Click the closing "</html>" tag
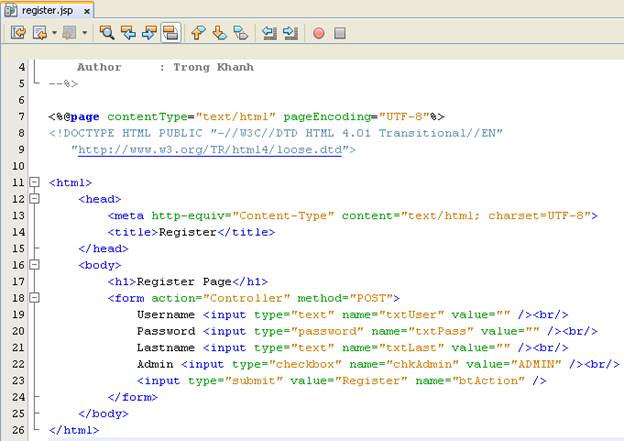 pos(74,430)
